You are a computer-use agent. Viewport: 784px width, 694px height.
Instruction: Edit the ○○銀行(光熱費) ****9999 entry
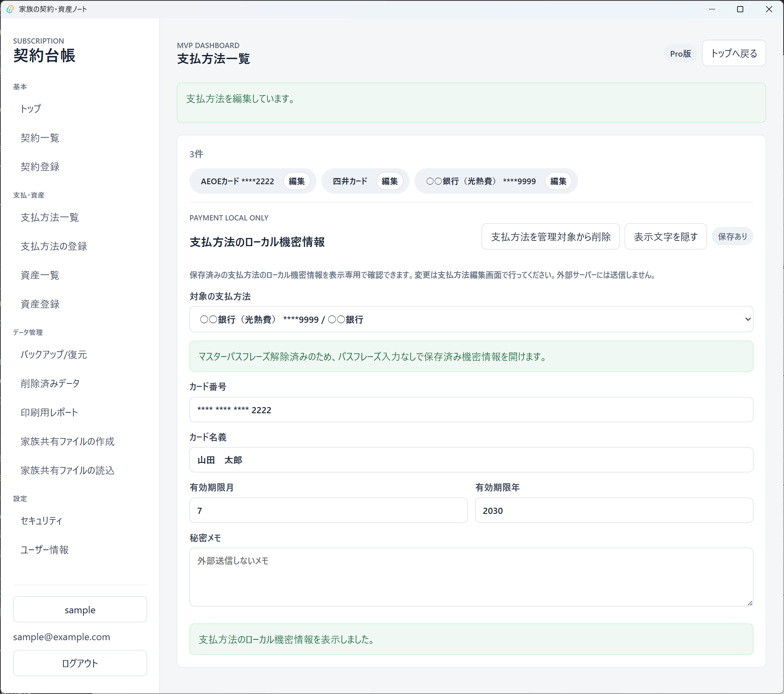pos(558,181)
